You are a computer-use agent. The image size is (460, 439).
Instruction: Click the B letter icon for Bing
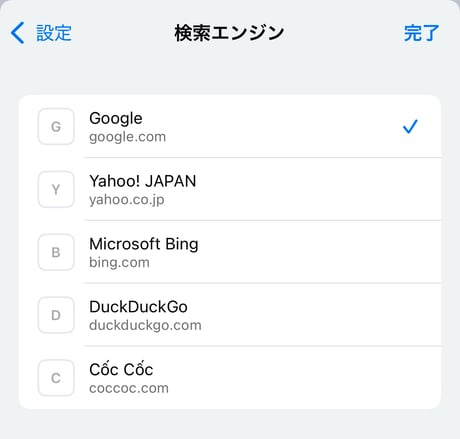click(56, 252)
